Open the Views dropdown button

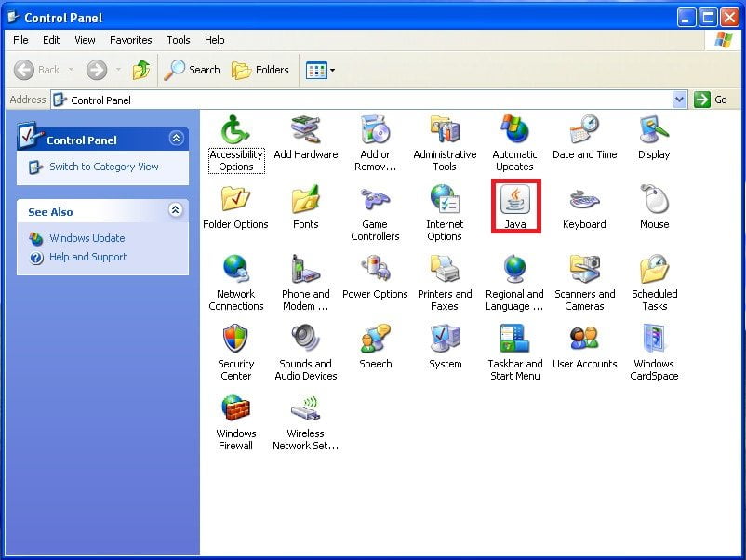(x=320, y=71)
